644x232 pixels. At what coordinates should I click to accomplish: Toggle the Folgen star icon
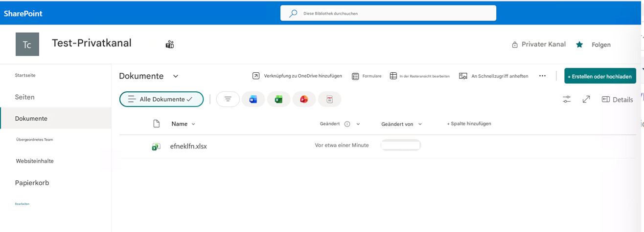pyautogui.click(x=579, y=44)
